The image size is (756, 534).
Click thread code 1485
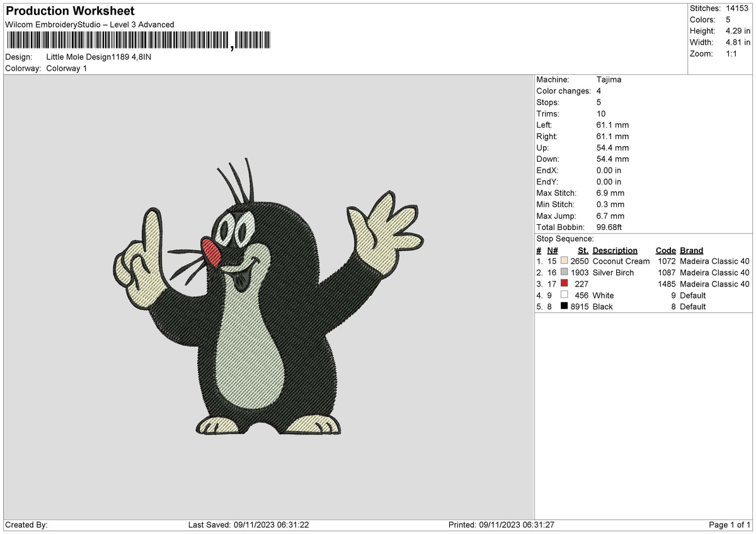point(667,283)
